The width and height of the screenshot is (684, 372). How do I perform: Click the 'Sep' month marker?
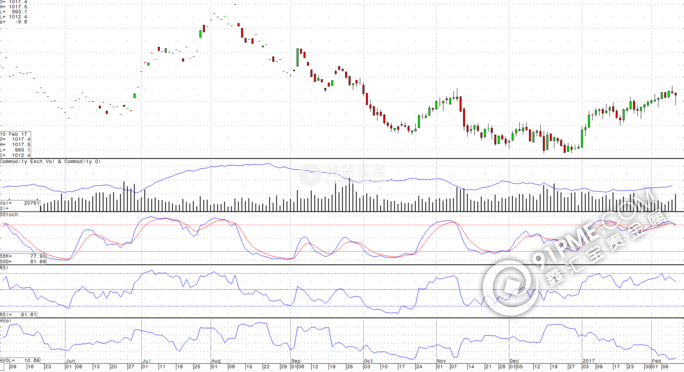click(296, 362)
